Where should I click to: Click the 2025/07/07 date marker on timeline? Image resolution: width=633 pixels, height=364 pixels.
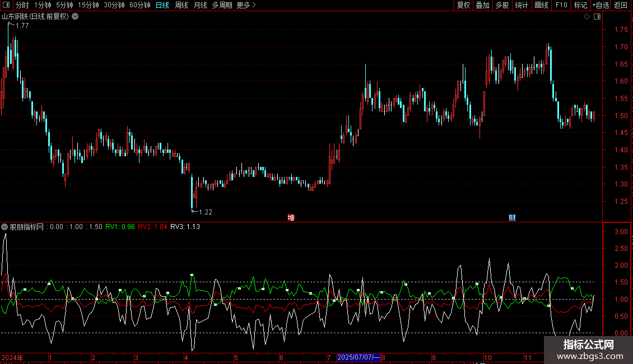[x=359, y=357]
